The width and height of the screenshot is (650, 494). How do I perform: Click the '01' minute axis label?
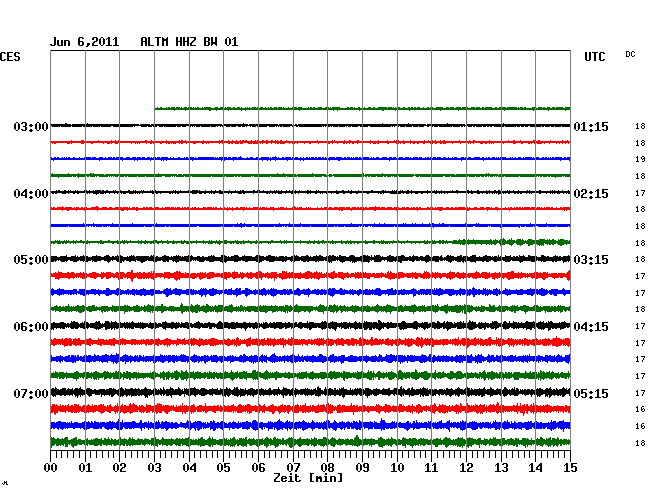pyautogui.click(x=85, y=467)
